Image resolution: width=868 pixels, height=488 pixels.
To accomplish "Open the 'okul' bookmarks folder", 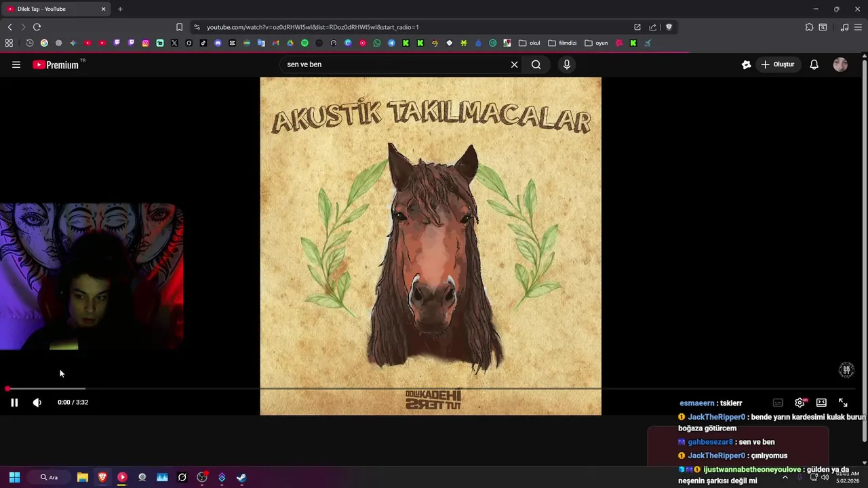I will tap(530, 43).
